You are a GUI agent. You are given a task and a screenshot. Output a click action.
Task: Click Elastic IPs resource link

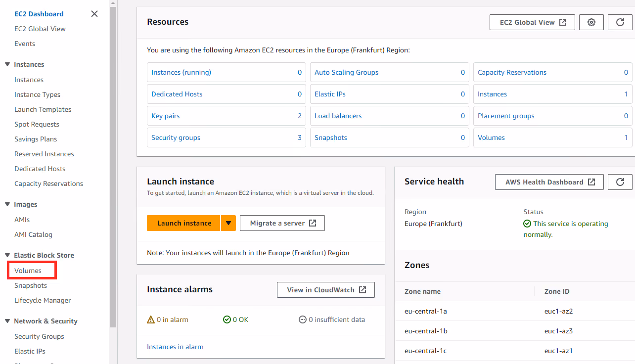(x=330, y=94)
